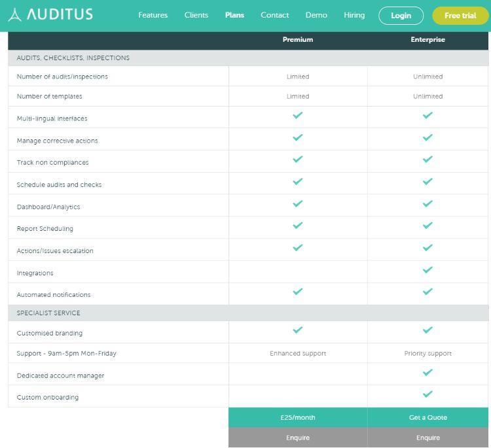
Task: Click the Enterprise checkmark for Track non compliances
Action: pyautogui.click(x=427, y=159)
